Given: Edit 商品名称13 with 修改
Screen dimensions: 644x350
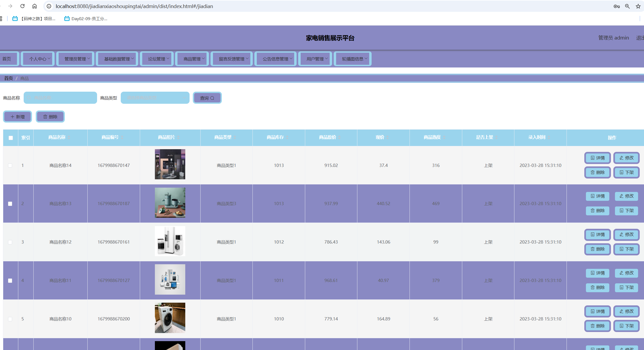Looking at the screenshot, I should click(627, 196).
